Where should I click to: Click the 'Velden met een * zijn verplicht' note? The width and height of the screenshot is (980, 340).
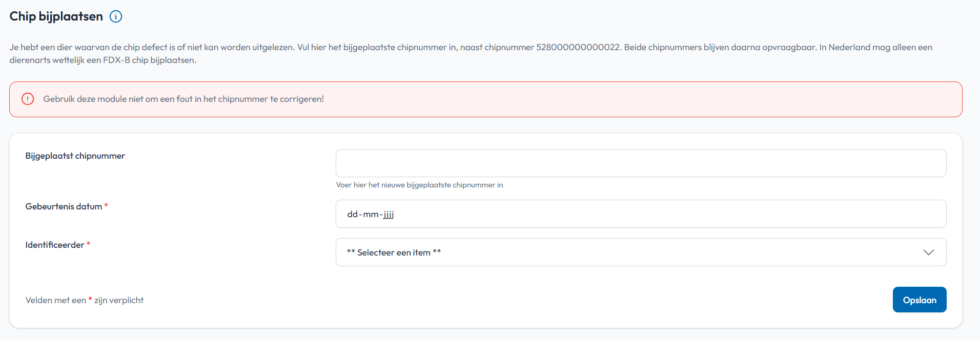coord(85,300)
